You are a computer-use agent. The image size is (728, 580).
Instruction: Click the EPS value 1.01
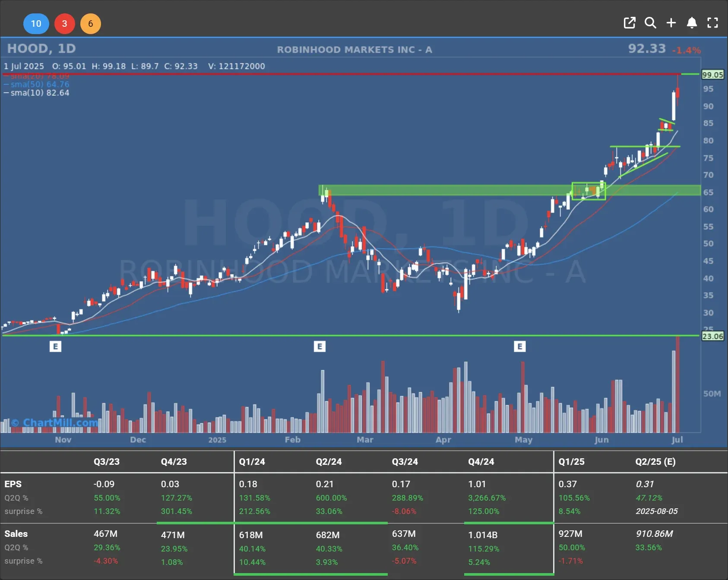(x=477, y=484)
